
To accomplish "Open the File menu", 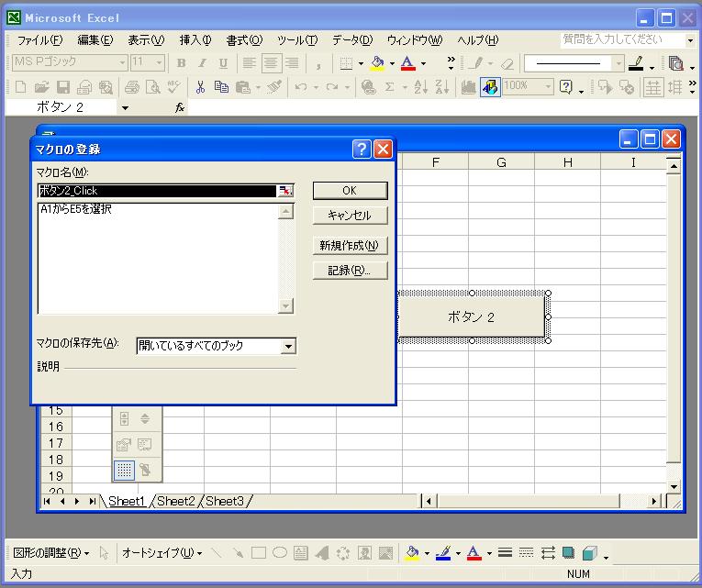I will pos(39,40).
